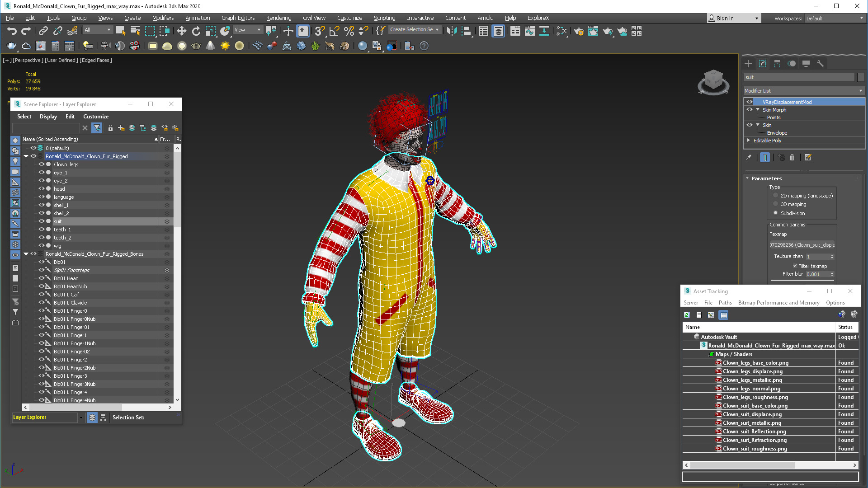Image resolution: width=868 pixels, height=488 pixels.
Task: Open the Utilities wrench panel tab
Action: [x=821, y=64]
